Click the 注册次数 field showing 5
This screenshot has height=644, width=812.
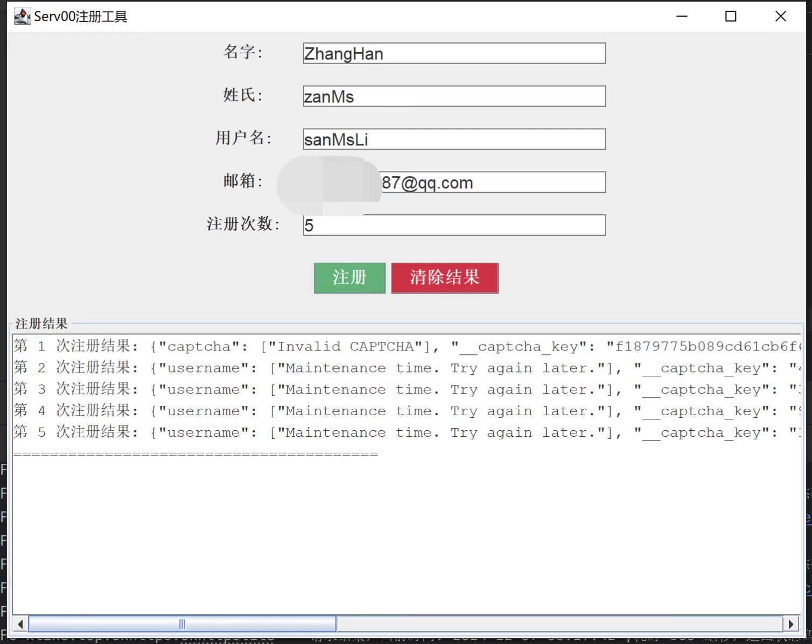point(454,225)
